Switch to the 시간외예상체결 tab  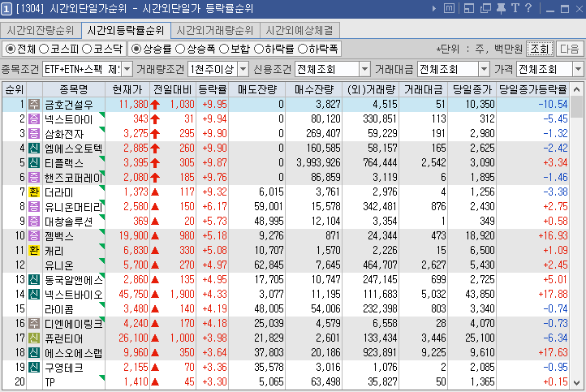299,30
